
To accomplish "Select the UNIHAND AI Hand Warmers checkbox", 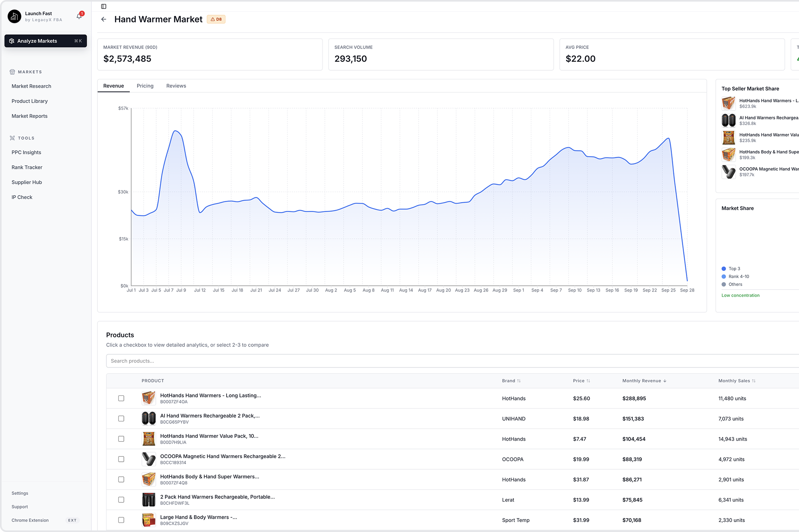I will [121, 419].
